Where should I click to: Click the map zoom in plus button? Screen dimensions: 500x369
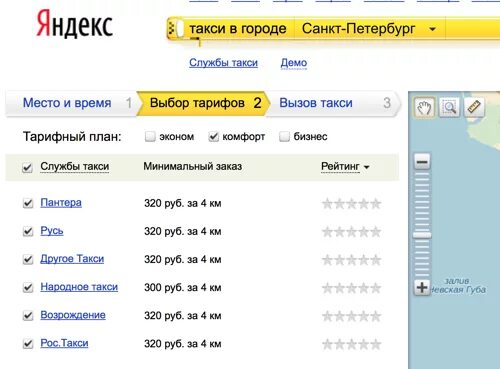pos(422,287)
